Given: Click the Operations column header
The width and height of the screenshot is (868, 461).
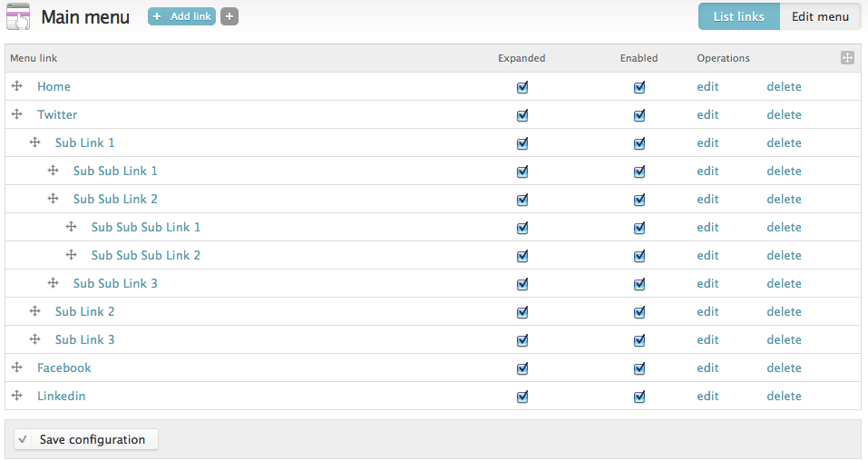Looking at the screenshot, I should (x=723, y=58).
